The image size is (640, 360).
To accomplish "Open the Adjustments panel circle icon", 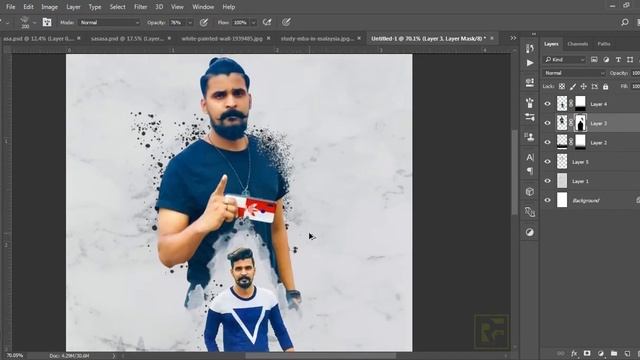I will click(530, 232).
